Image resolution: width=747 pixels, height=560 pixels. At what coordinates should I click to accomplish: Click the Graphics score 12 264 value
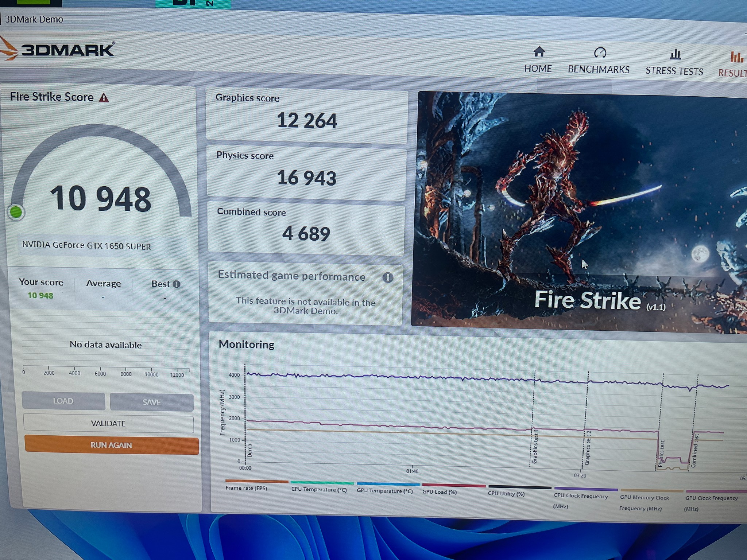click(307, 121)
